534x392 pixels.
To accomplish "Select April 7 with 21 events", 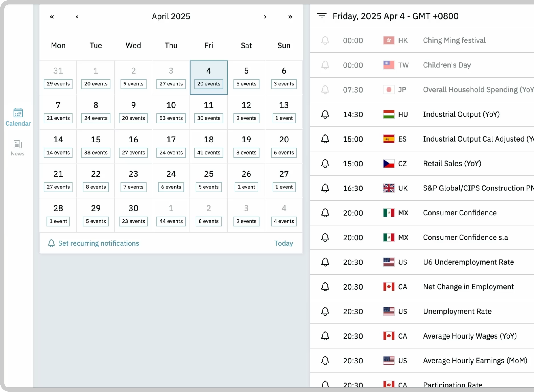I will (58, 112).
